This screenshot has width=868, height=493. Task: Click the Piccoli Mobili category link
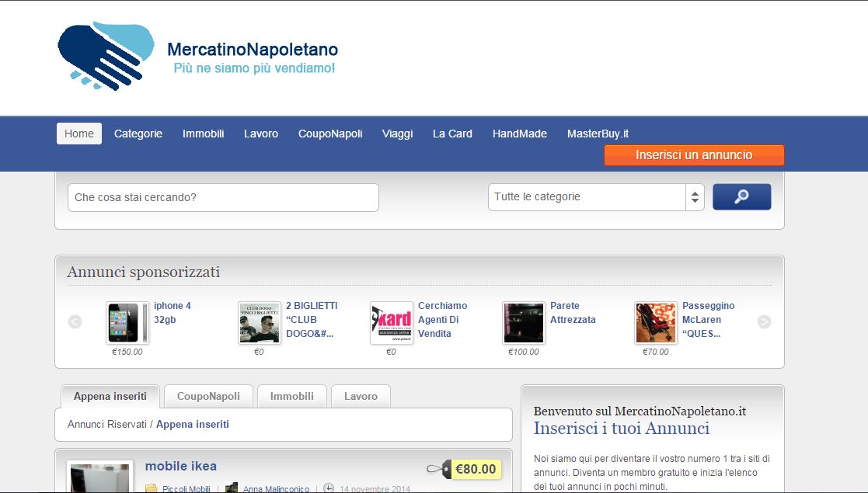(186, 489)
